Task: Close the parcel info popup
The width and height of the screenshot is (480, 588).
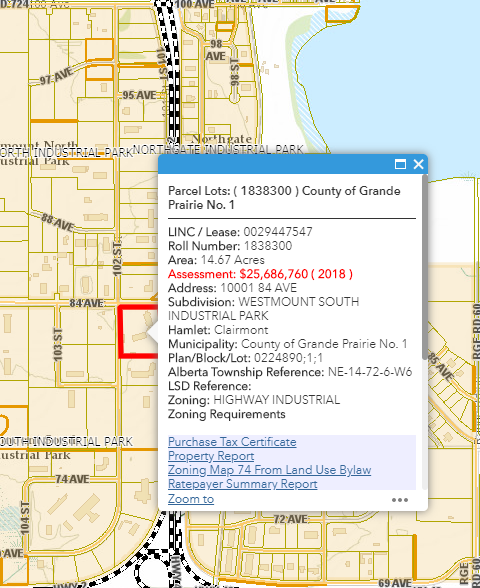Action: (418, 164)
